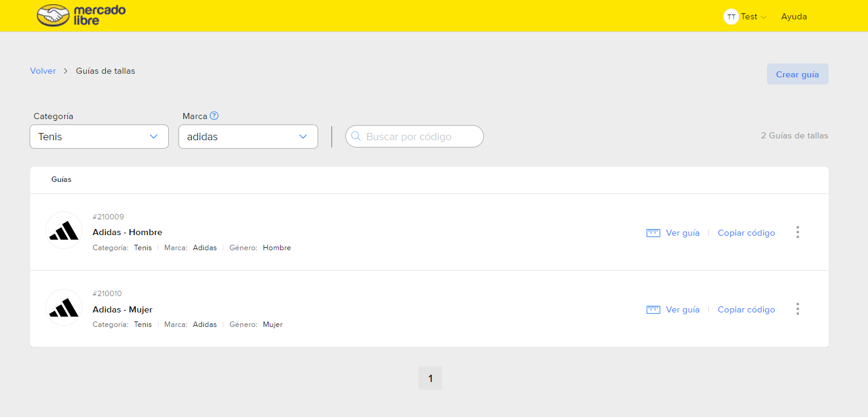Click the Género Mujer value
The image size is (868, 417).
[273, 325]
